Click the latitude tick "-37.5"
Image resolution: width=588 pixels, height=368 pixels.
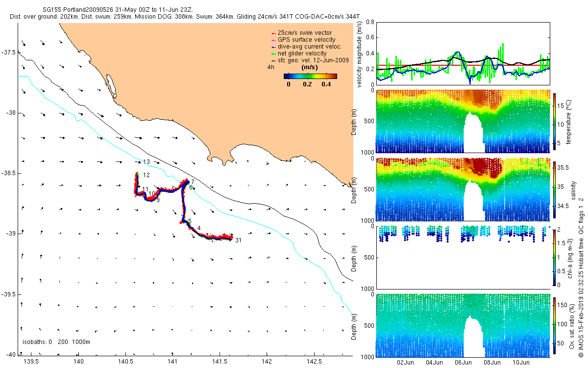coord(8,53)
